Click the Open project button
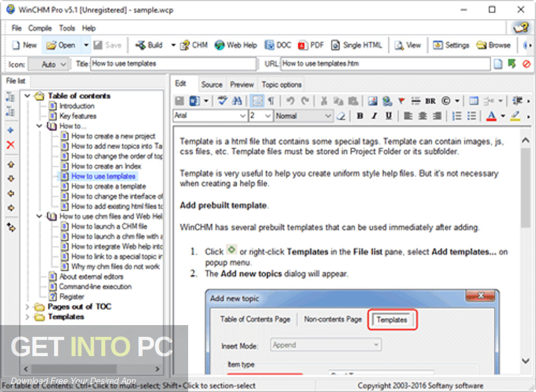The width and height of the screenshot is (536, 392). click(61, 45)
